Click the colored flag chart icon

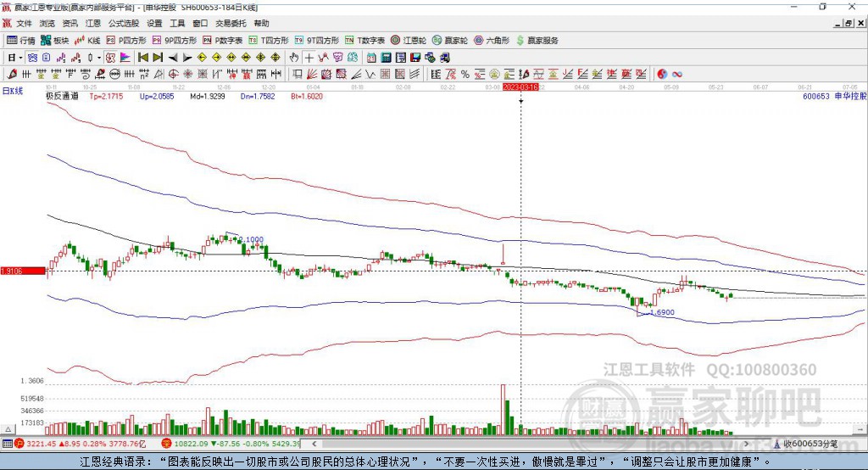coord(125,58)
